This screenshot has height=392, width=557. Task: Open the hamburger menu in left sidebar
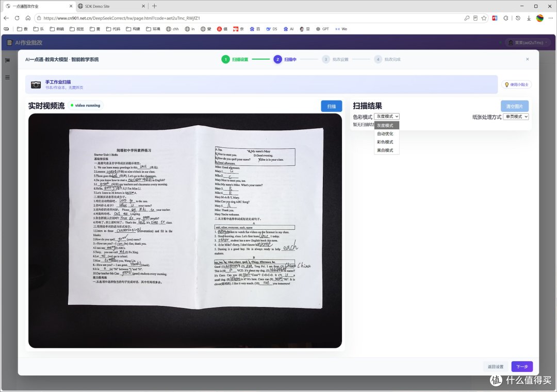(7, 77)
